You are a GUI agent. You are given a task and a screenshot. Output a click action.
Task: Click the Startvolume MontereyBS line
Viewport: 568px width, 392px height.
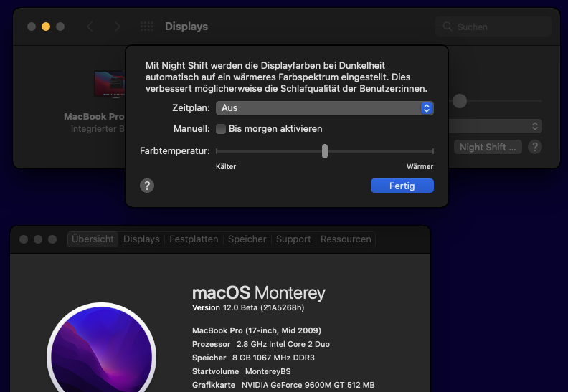[x=241, y=371]
